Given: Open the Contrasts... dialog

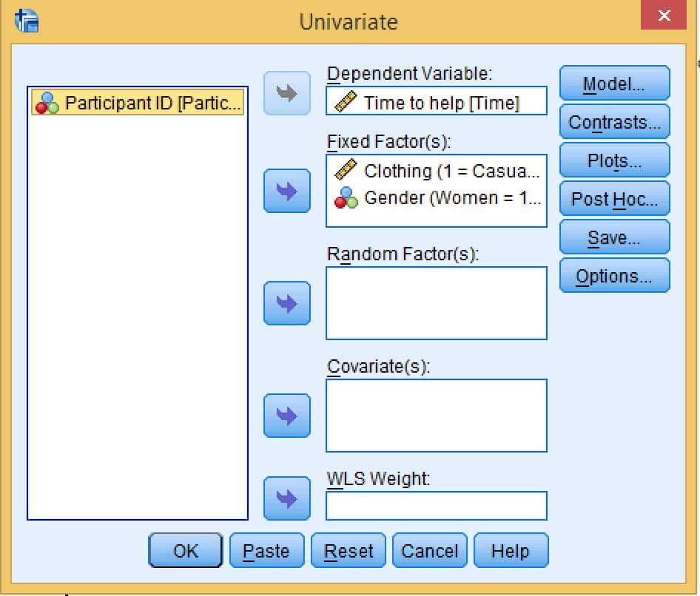Looking at the screenshot, I should 614,122.
